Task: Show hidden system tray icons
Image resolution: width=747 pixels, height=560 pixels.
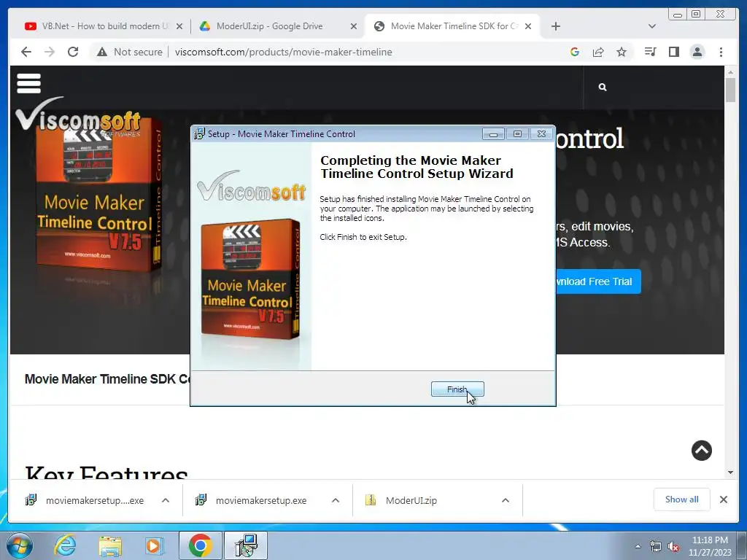Action: (x=638, y=546)
